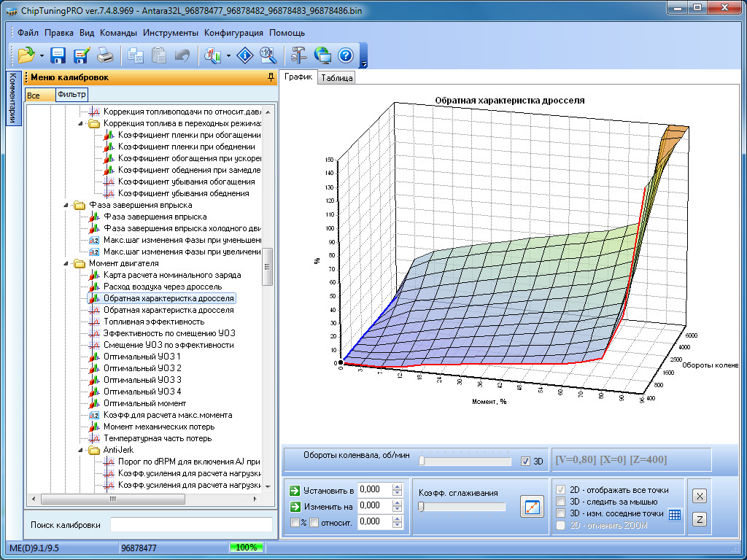The image size is (747, 560).
Task: Click the open file folder icon
Action: 26,55
